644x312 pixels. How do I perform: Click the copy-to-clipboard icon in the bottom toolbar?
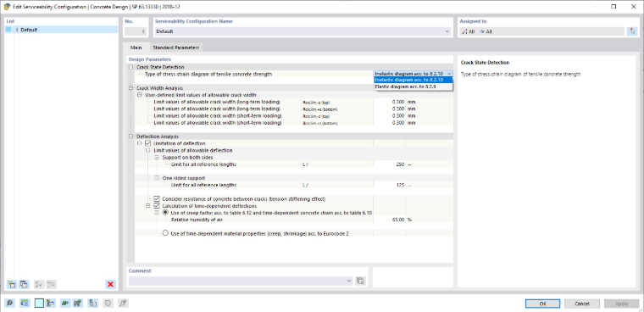coord(93,304)
